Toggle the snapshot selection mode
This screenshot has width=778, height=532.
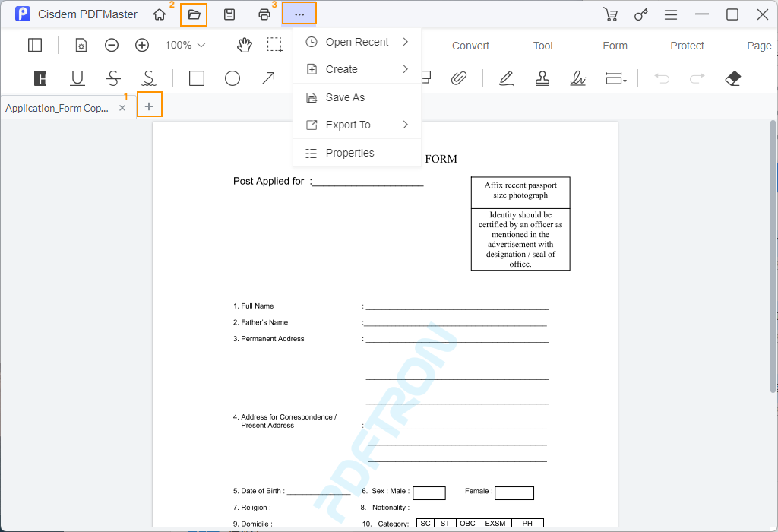(274, 45)
